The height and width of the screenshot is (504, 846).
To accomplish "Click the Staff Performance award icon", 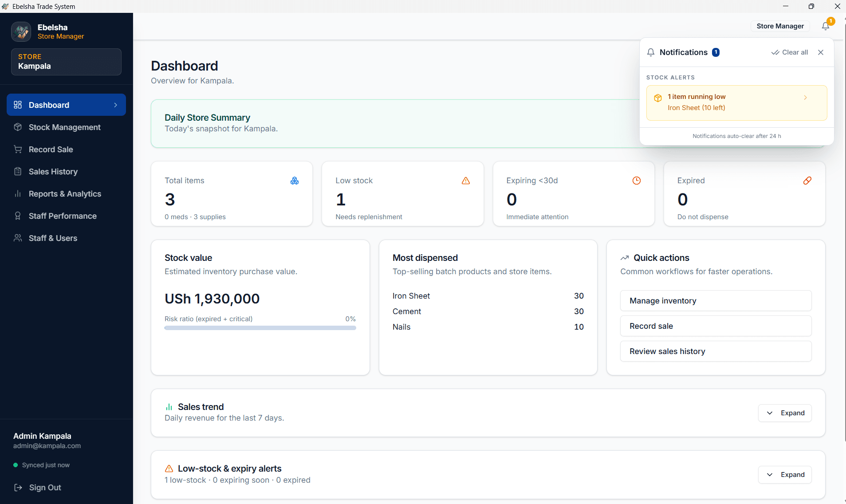I will (18, 216).
